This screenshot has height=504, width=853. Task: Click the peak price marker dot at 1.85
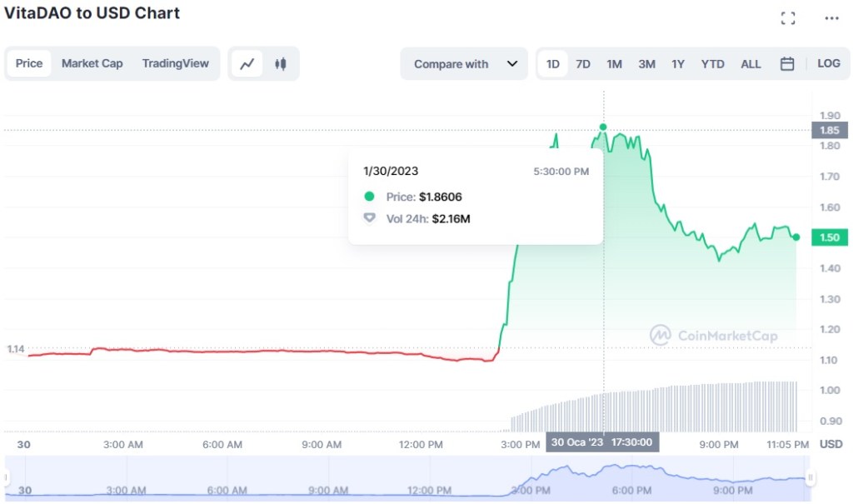[603, 127]
